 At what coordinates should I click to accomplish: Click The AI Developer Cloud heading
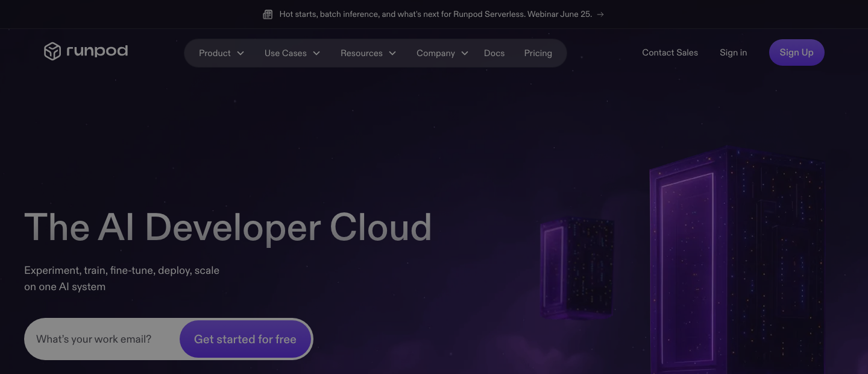[x=228, y=227]
